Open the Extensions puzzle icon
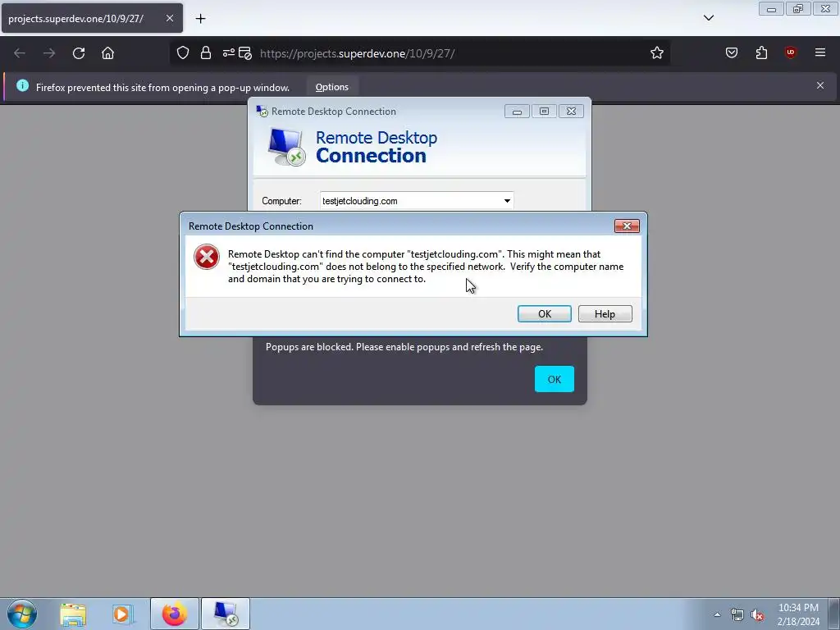Image resolution: width=840 pixels, height=630 pixels. 761,52
